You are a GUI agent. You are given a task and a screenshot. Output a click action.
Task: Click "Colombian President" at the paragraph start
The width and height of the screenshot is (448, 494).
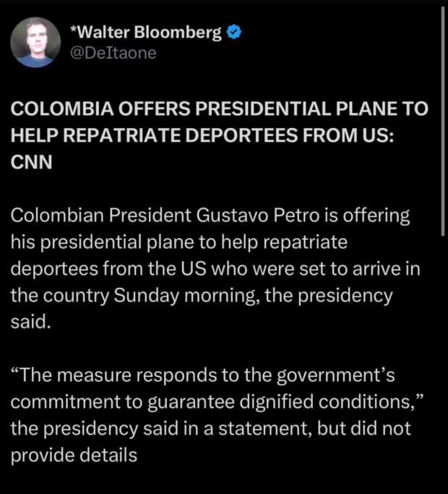99,216
